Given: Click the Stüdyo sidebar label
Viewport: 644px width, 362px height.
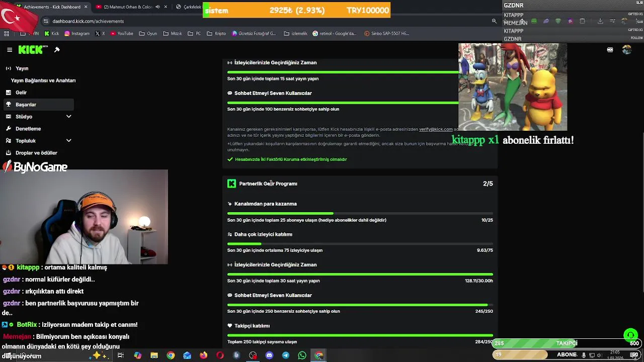Looking at the screenshot, I should point(24,117).
